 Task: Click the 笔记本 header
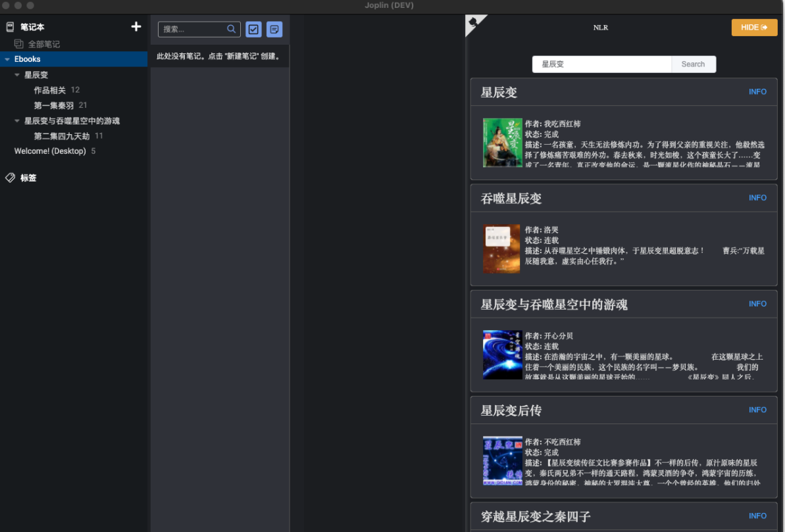(x=32, y=27)
